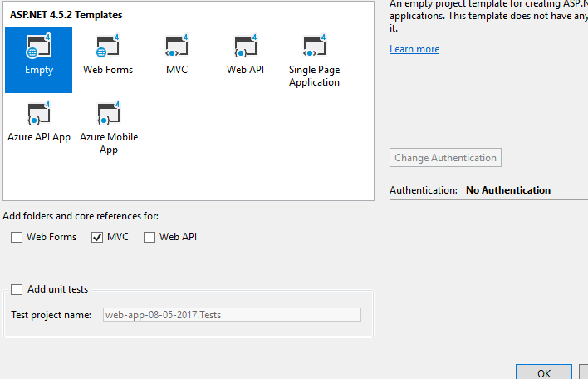Select the Azure API App template icon
This screenshot has width=588, height=379.
click(38, 114)
